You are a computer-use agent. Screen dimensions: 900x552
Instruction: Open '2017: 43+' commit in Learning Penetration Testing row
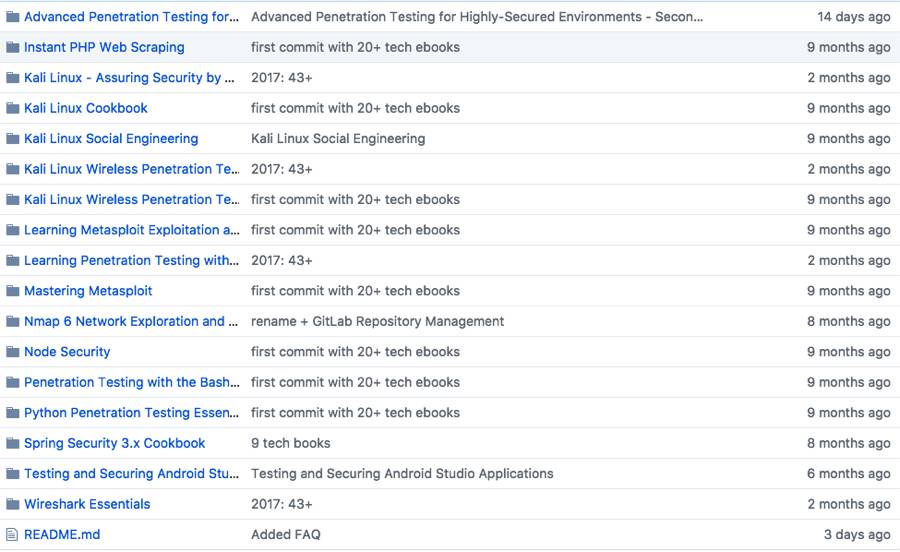(282, 260)
